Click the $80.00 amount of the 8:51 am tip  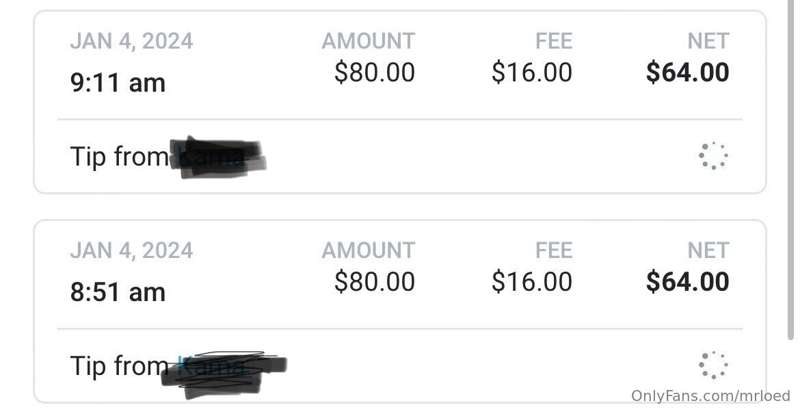(x=374, y=281)
